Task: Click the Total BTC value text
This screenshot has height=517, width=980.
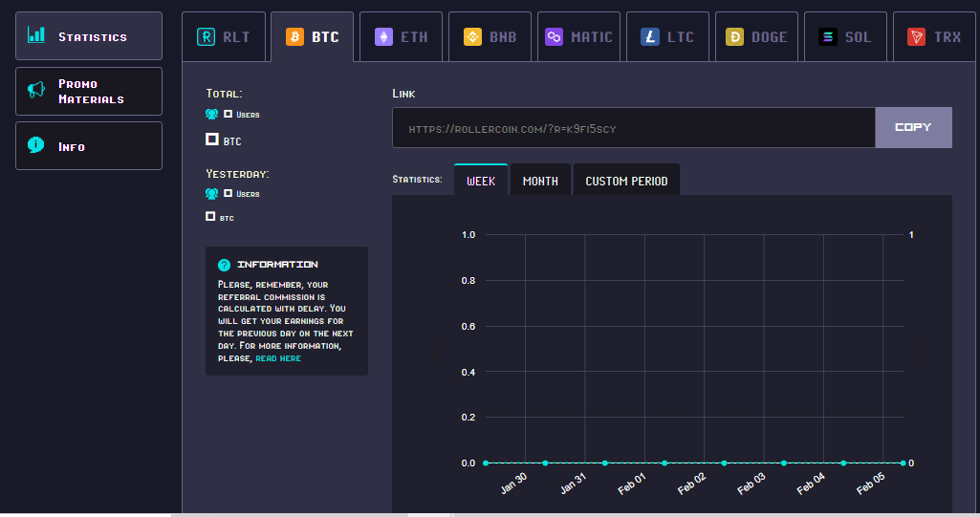Action: [x=224, y=140]
